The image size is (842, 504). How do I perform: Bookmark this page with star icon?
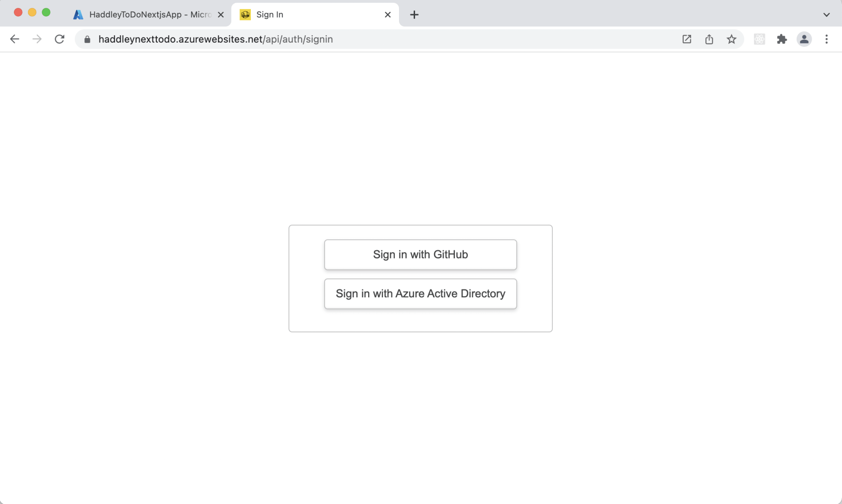[731, 39]
